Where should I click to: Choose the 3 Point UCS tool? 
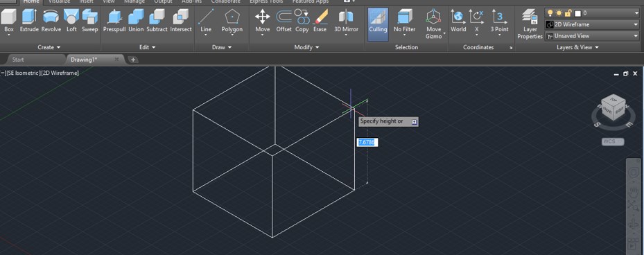click(499, 21)
